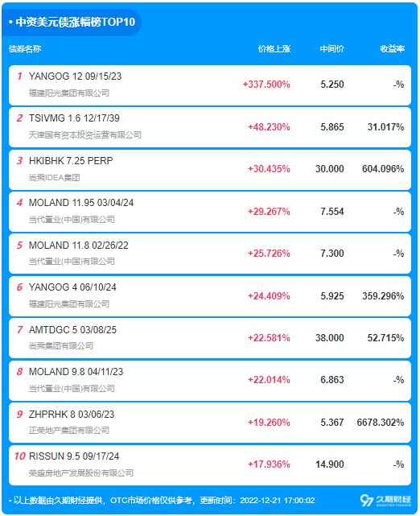Select AMTDGC 5 03/08/25 bond row
The image size is (420, 516).
pyautogui.click(x=210, y=338)
